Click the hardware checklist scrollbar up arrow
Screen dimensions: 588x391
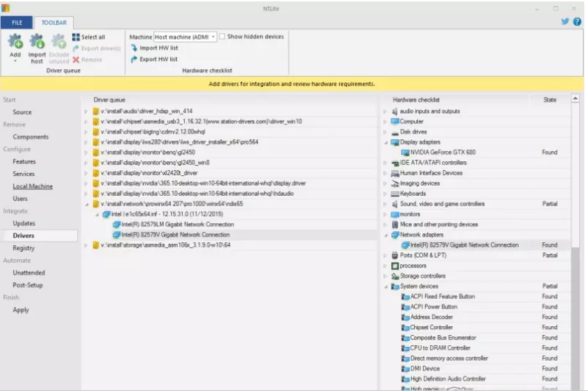pos(575,99)
